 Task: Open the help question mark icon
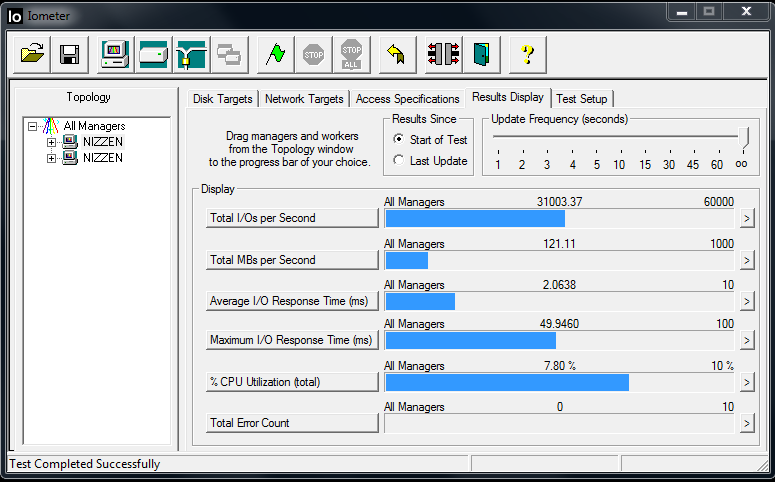point(527,54)
